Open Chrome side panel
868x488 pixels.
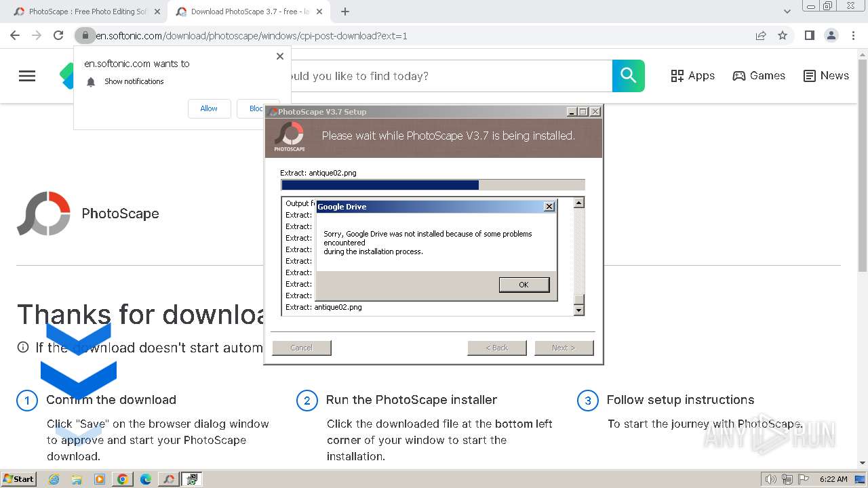[x=809, y=35]
